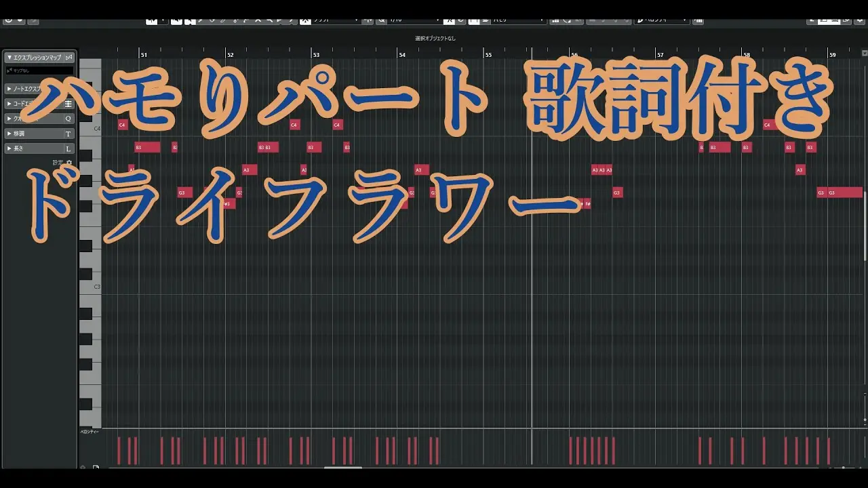Select the long B3 note at bar 51
This screenshot has height=488, width=868.
click(x=147, y=147)
